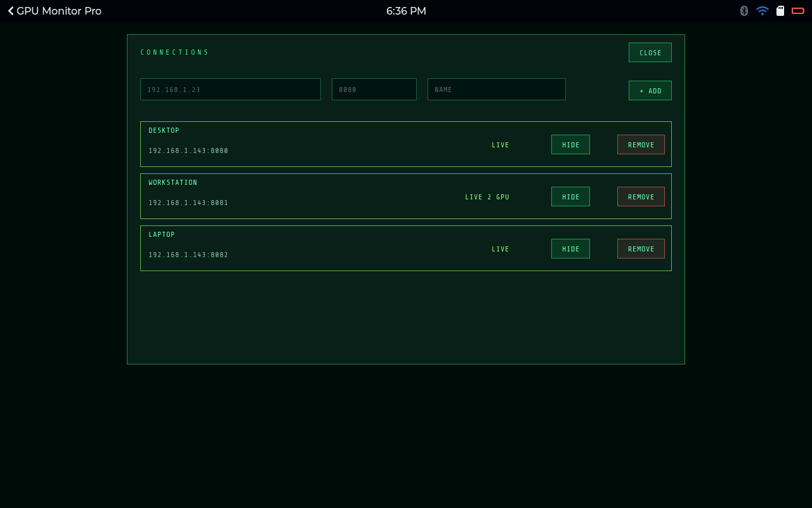This screenshot has width=812, height=508.
Task: Hide the Desktop connection
Action: (x=570, y=145)
